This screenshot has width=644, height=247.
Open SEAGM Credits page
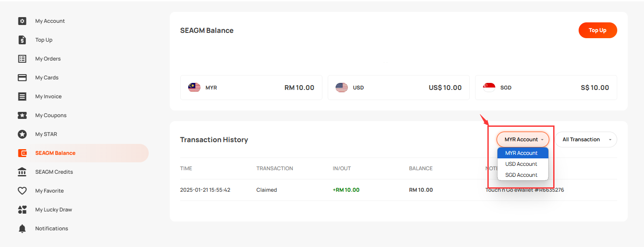(54, 172)
